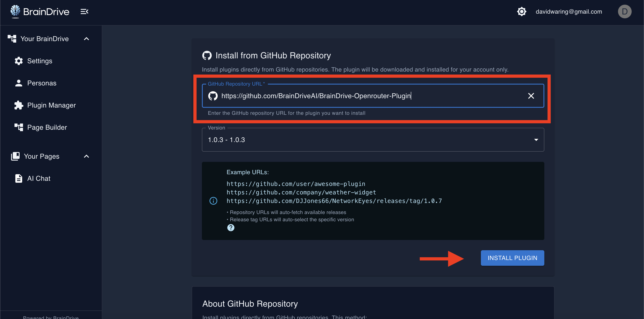Viewport: 644px width, 319px height.
Task: Click the BrainDrive brain logo icon
Action: [x=15, y=11]
